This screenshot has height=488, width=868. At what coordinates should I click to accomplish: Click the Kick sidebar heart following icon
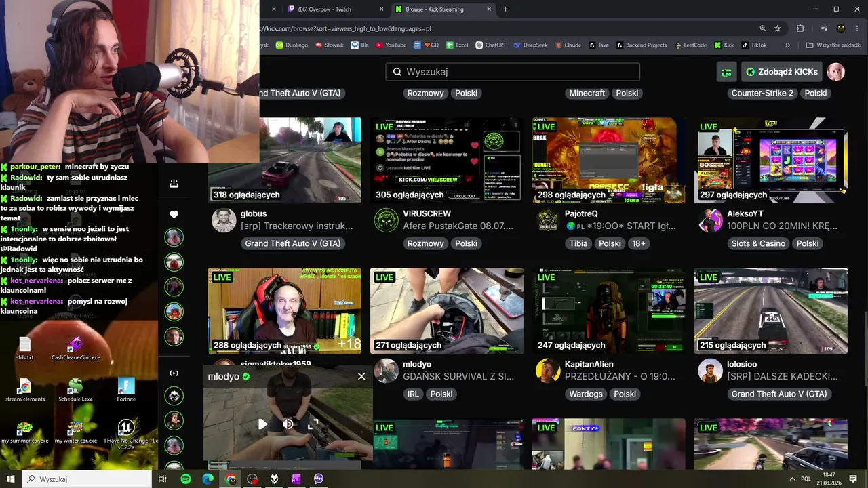click(x=174, y=214)
